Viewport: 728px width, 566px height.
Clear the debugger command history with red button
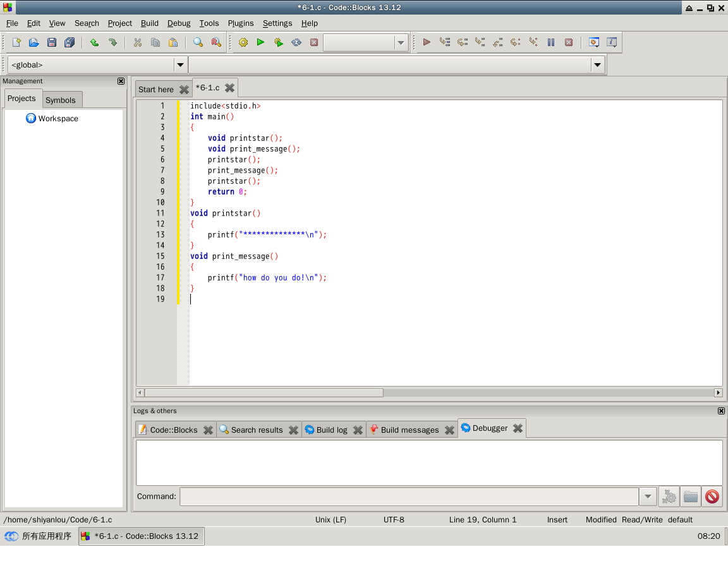point(712,497)
